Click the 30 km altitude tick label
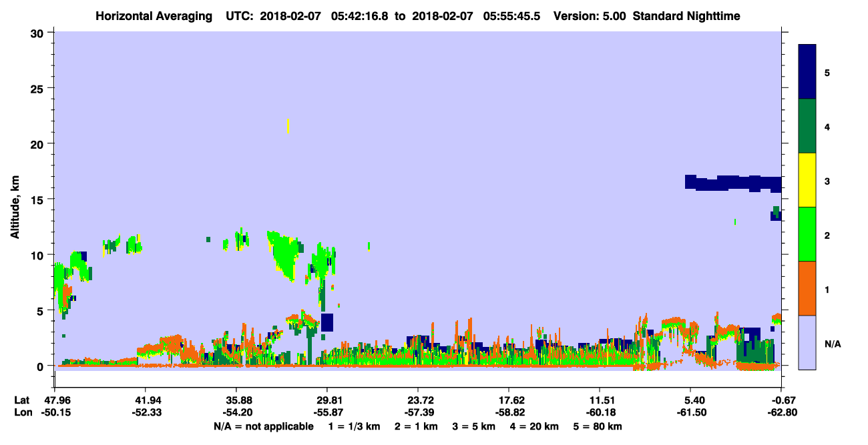This screenshot has height=445, width=868. (39, 33)
